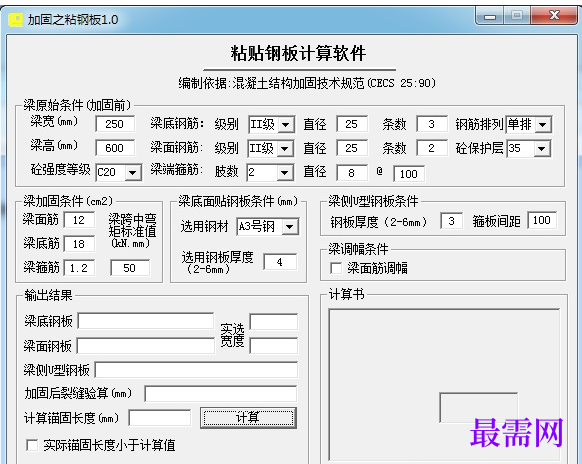Click 梁箍筋 area input field

pos(79,268)
